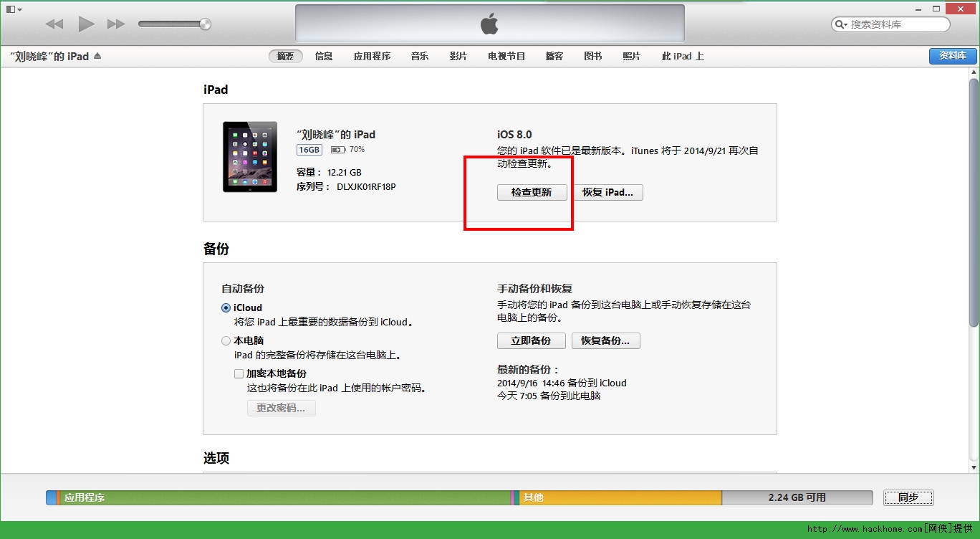The image size is (980, 539).
Task: Click the Apple logo in the status display
Action: point(489,24)
